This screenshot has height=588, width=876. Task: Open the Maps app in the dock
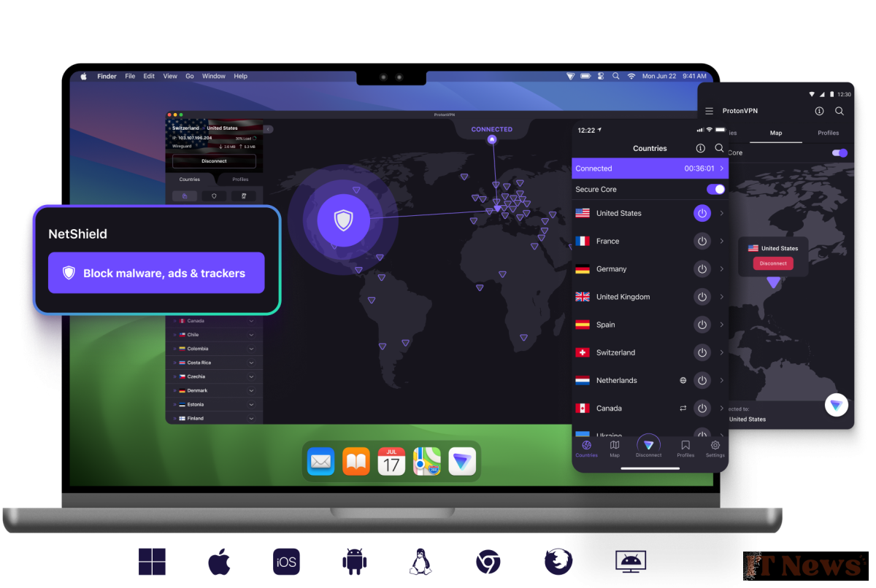coord(427,461)
